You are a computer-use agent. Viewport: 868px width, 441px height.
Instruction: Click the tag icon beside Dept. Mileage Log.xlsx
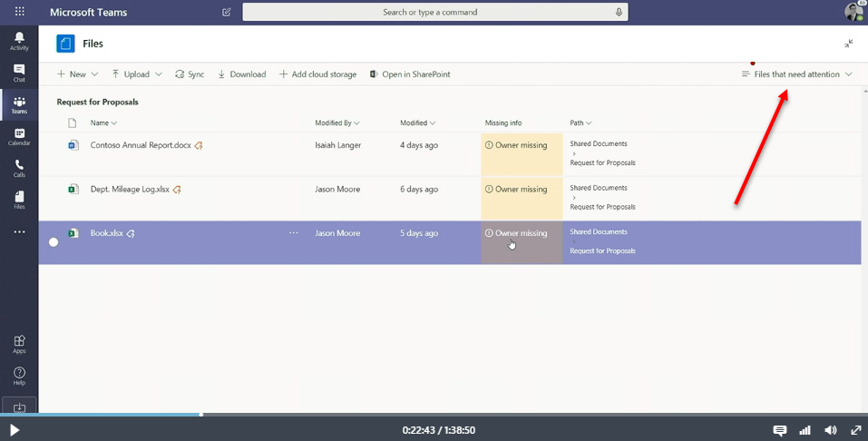pyautogui.click(x=177, y=190)
